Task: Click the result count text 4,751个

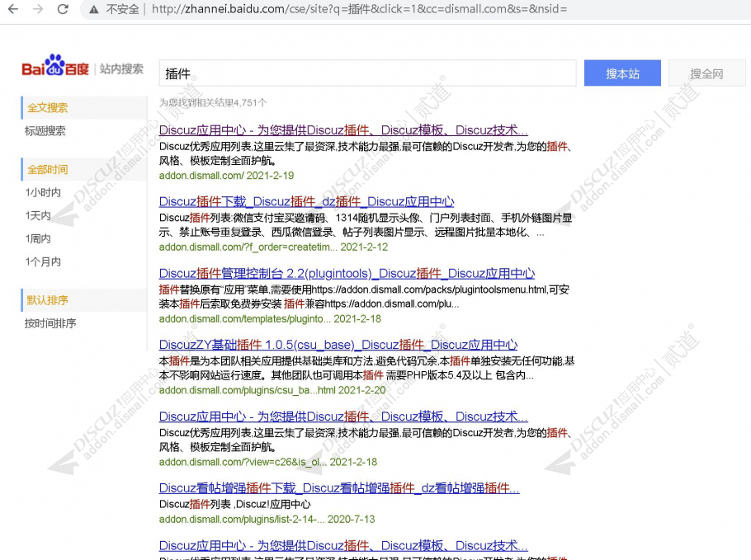Action: [251, 102]
